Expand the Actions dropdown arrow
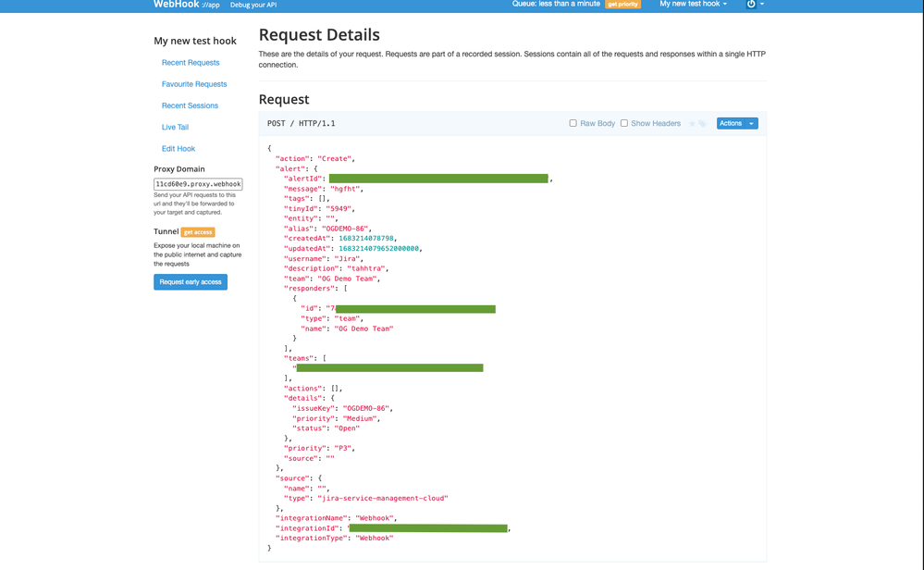This screenshot has height=570, width=924. click(x=751, y=123)
